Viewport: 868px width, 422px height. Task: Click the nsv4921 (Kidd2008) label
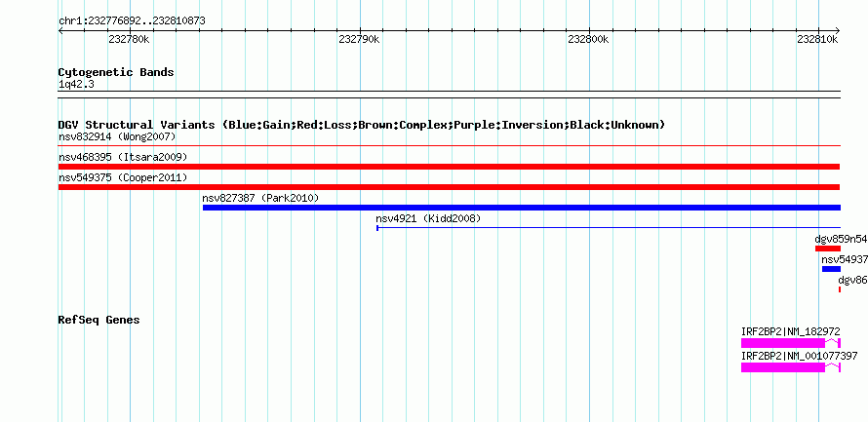point(428,218)
